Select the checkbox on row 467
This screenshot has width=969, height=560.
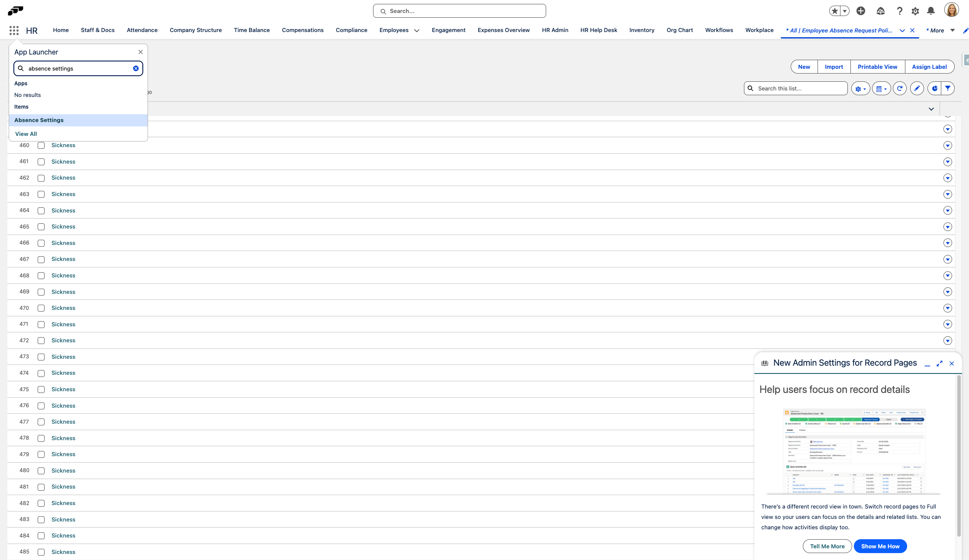click(x=41, y=259)
